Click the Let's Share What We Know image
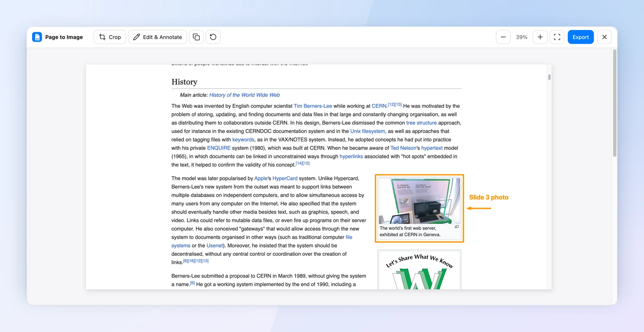The image size is (644, 332). (419, 271)
